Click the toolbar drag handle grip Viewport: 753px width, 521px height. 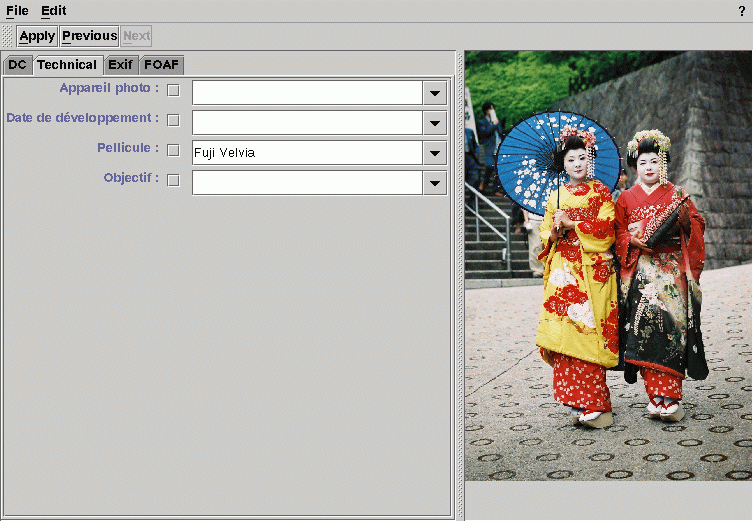point(8,36)
